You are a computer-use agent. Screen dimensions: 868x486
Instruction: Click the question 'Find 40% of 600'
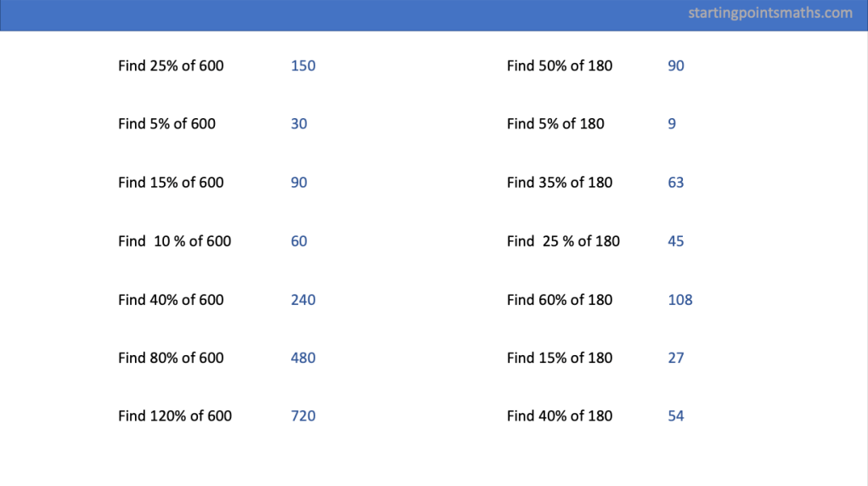(171, 300)
